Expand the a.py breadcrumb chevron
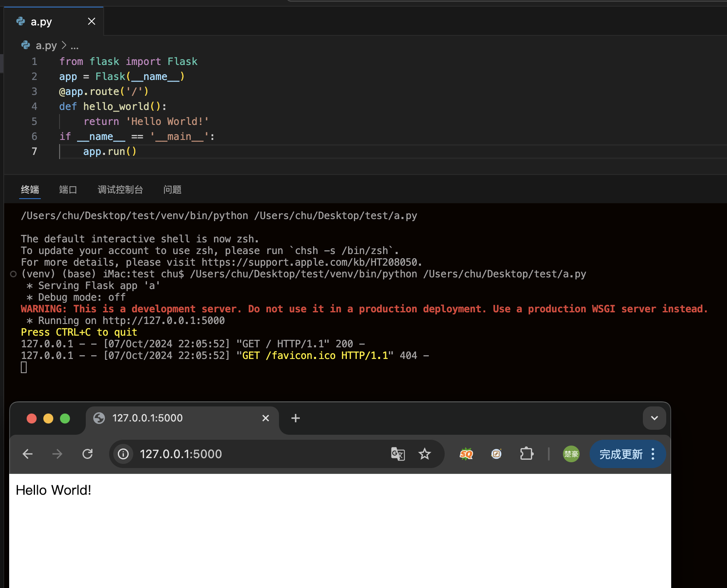Screen dimensions: 727x588 pos(64,45)
